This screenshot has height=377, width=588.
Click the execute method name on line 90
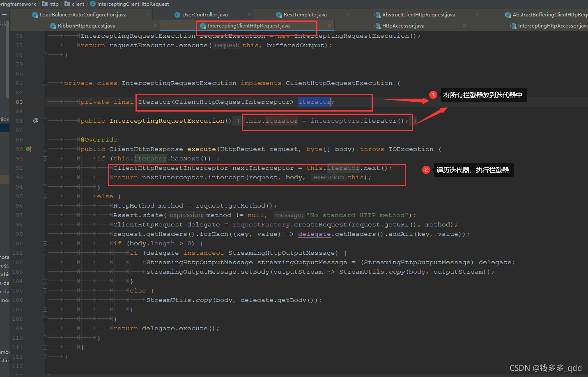pyautogui.click(x=202, y=149)
